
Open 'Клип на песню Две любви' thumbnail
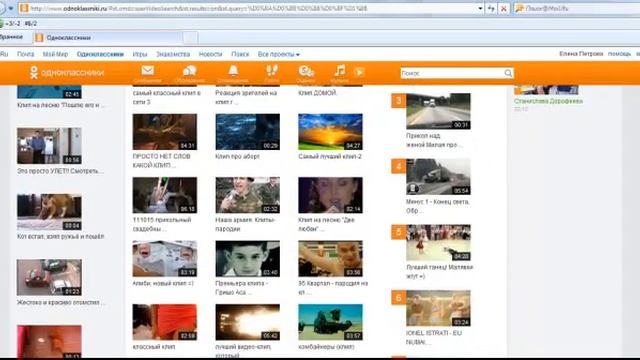(330, 195)
